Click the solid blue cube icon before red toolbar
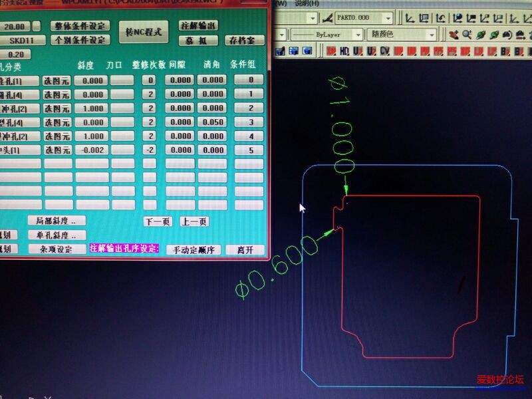This screenshot has height=399, width=532. pyautogui.click(x=307, y=51)
